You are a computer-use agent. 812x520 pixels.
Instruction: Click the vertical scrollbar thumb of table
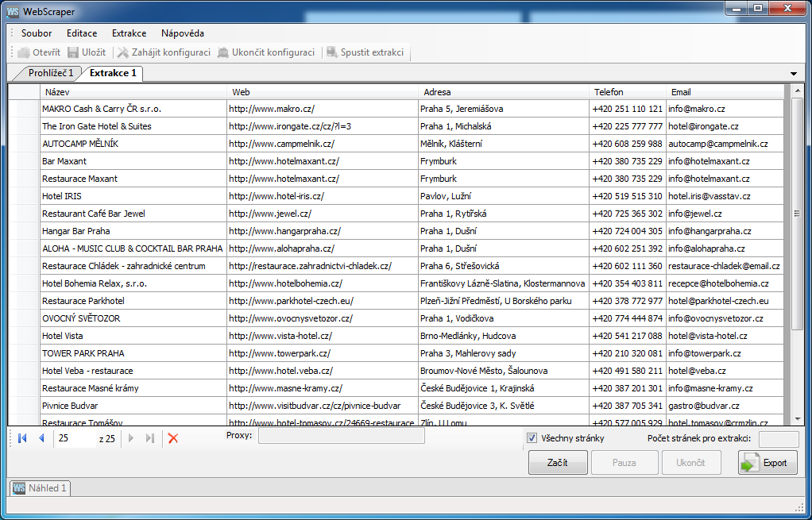(x=798, y=214)
